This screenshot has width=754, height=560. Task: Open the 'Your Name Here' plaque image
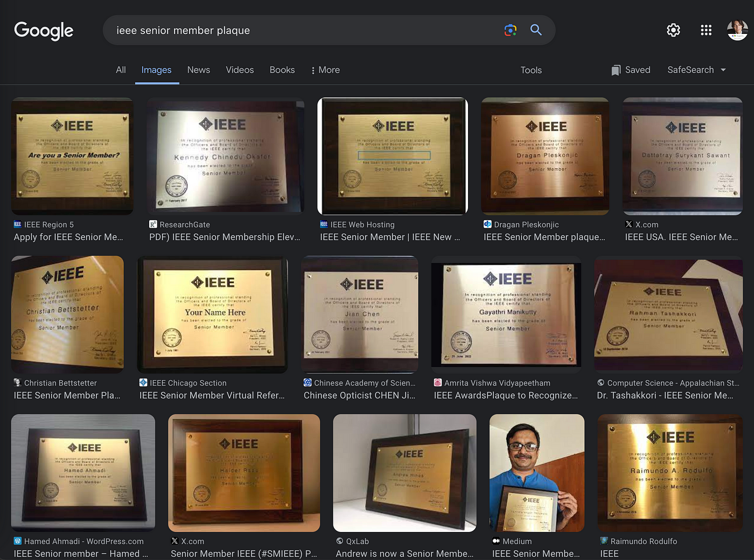pyautogui.click(x=213, y=314)
